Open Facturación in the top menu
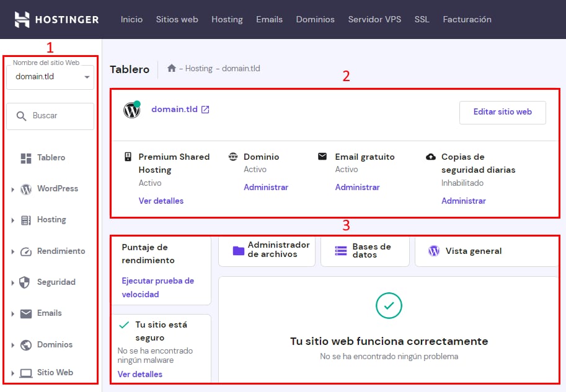This screenshot has width=566, height=392. click(x=467, y=19)
